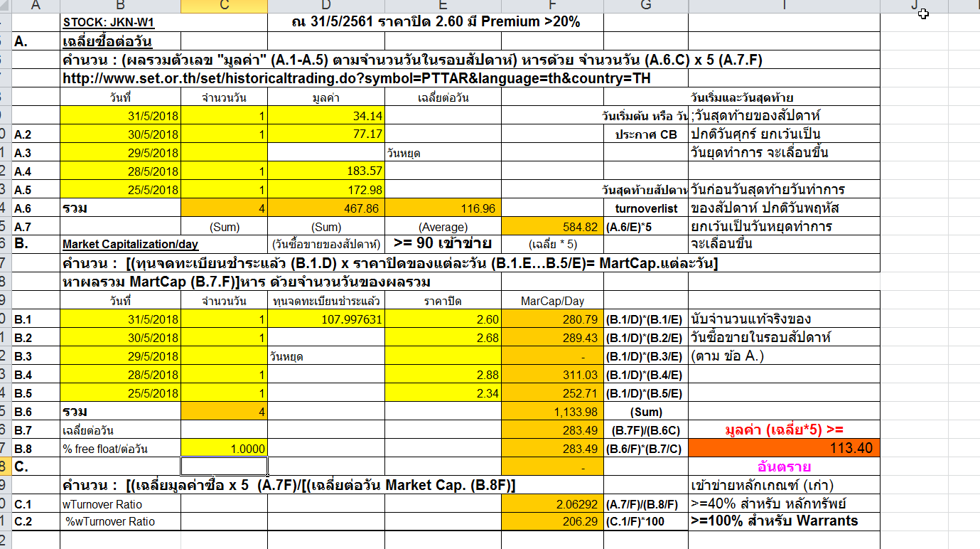
Task: Select the column G header
Action: [x=646, y=6]
